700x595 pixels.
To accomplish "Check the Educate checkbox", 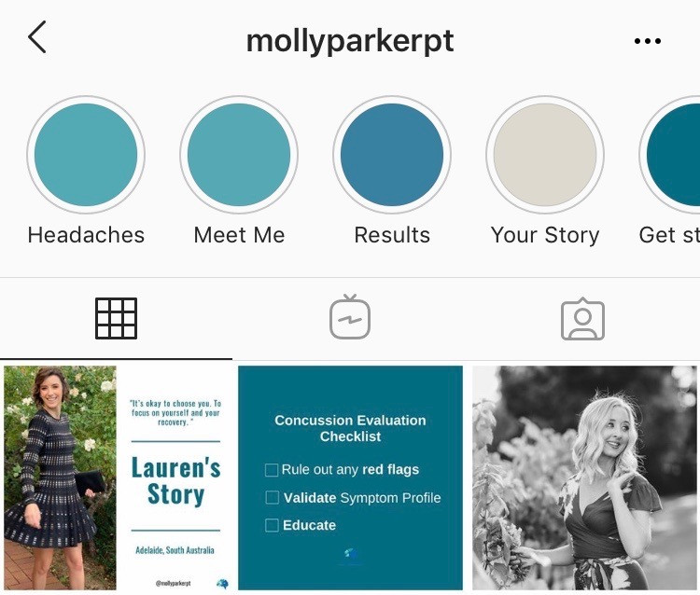I will tap(272, 525).
